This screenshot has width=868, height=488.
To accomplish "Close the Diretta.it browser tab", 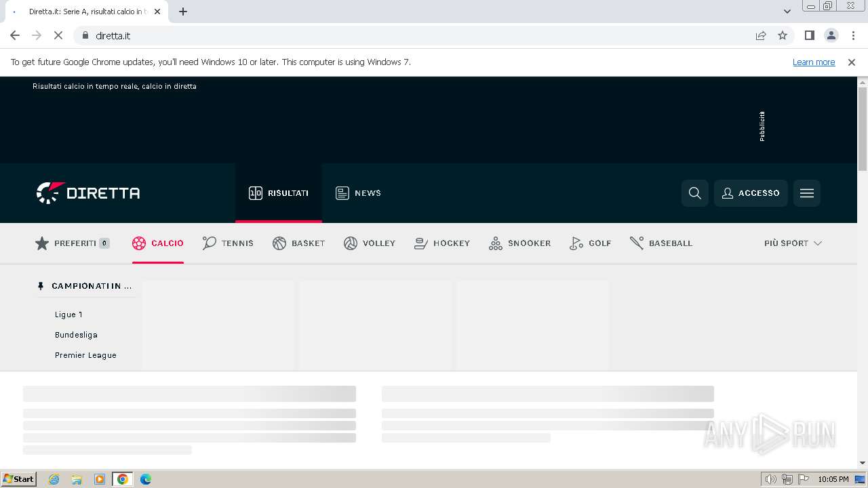I will tap(157, 12).
